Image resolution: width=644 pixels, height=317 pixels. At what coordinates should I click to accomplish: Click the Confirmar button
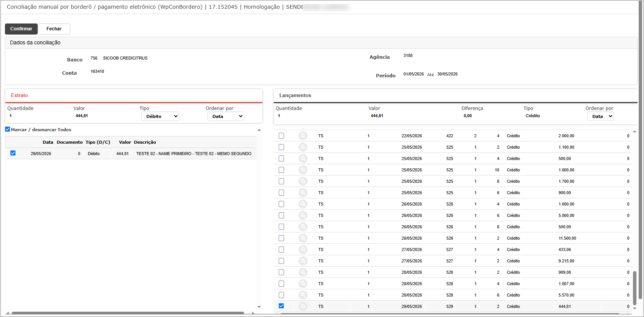21,29
